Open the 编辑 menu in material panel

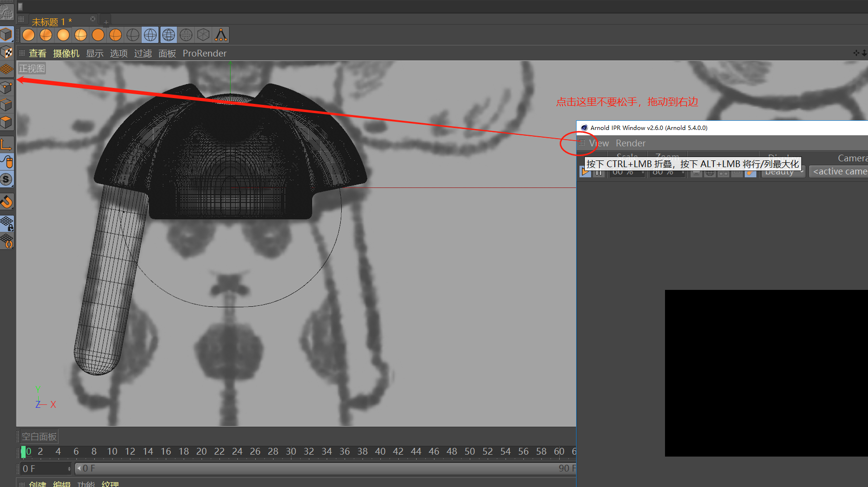point(62,484)
